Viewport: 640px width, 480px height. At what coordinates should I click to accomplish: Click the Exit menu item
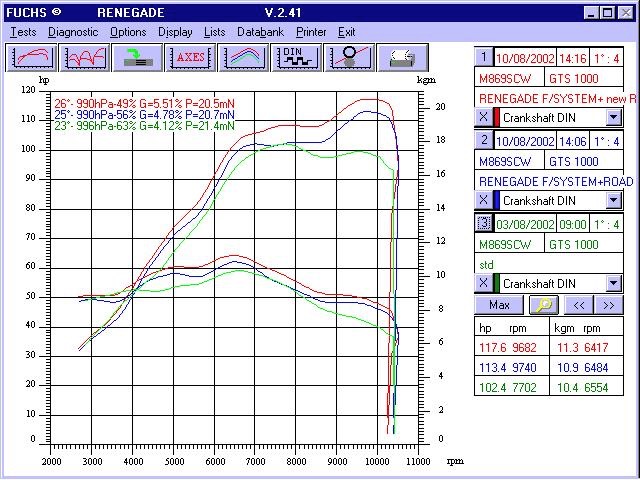pyautogui.click(x=347, y=32)
